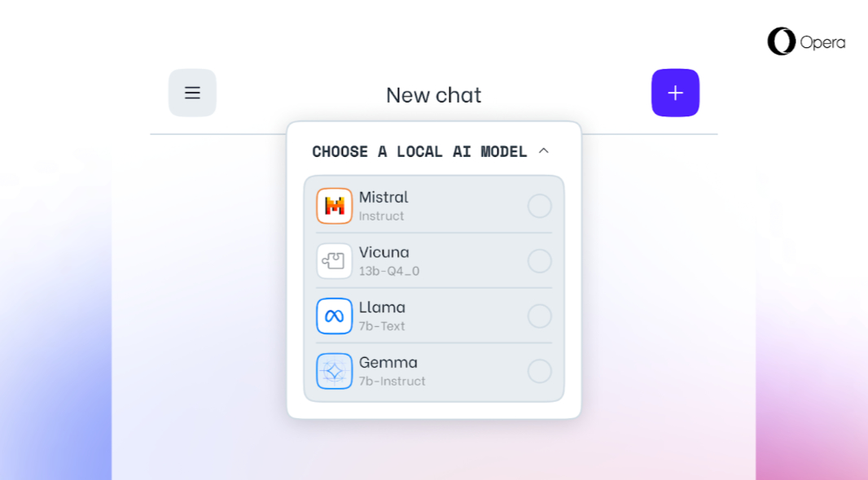868x480 pixels.
Task: Select the Mistral radio button
Action: coord(539,206)
